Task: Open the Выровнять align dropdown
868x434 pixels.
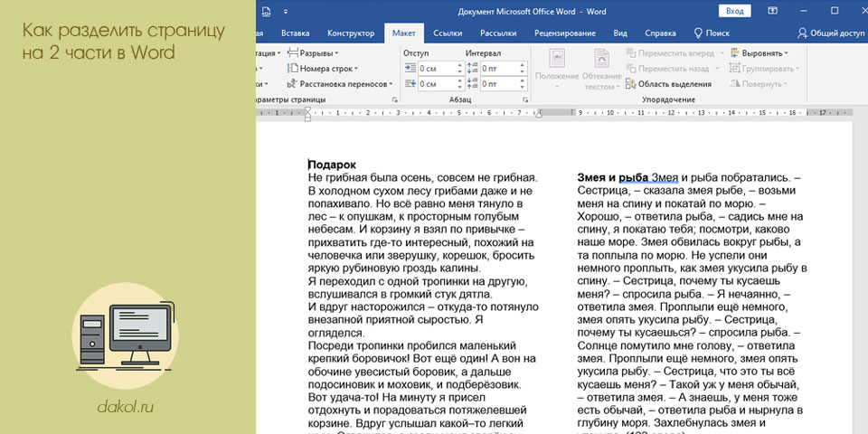Action: pyautogui.click(x=759, y=53)
